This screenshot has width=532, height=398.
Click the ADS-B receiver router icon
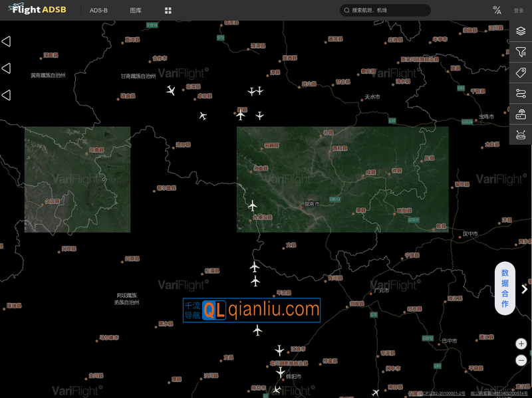(x=521, y=114)
